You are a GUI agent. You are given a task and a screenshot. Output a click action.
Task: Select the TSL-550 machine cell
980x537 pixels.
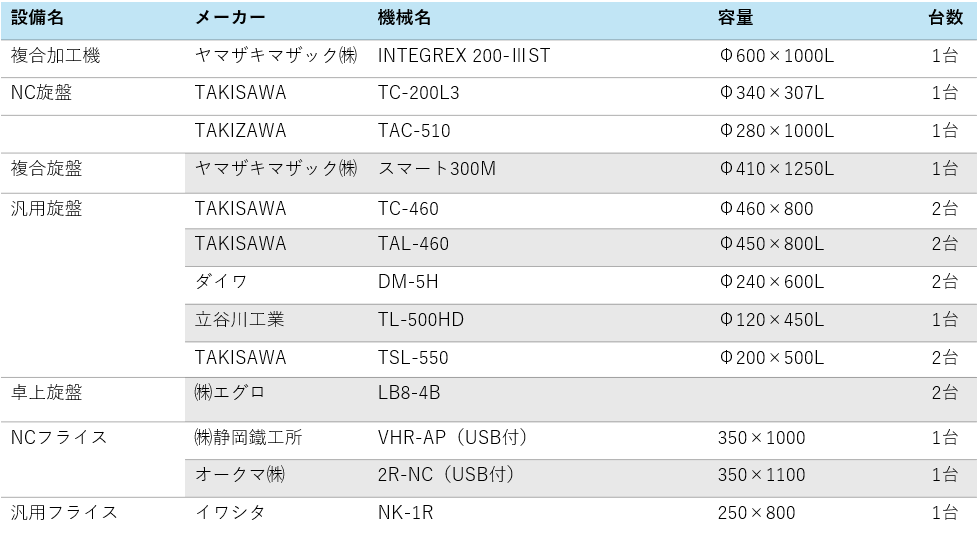(413, 358)
